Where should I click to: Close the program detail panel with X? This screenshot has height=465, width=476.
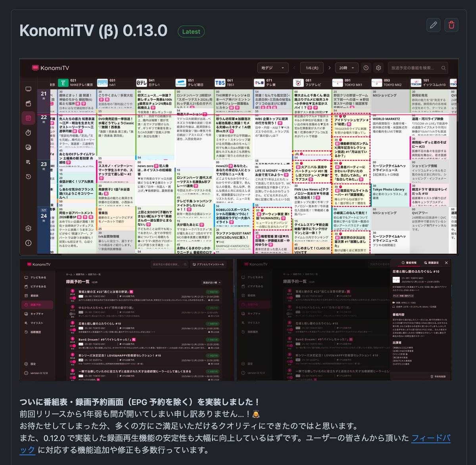click(x=446, y=263)
